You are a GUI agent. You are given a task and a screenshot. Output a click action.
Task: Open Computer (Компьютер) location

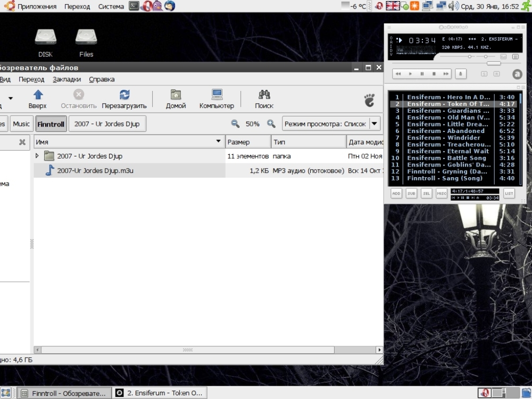point(217,99)
